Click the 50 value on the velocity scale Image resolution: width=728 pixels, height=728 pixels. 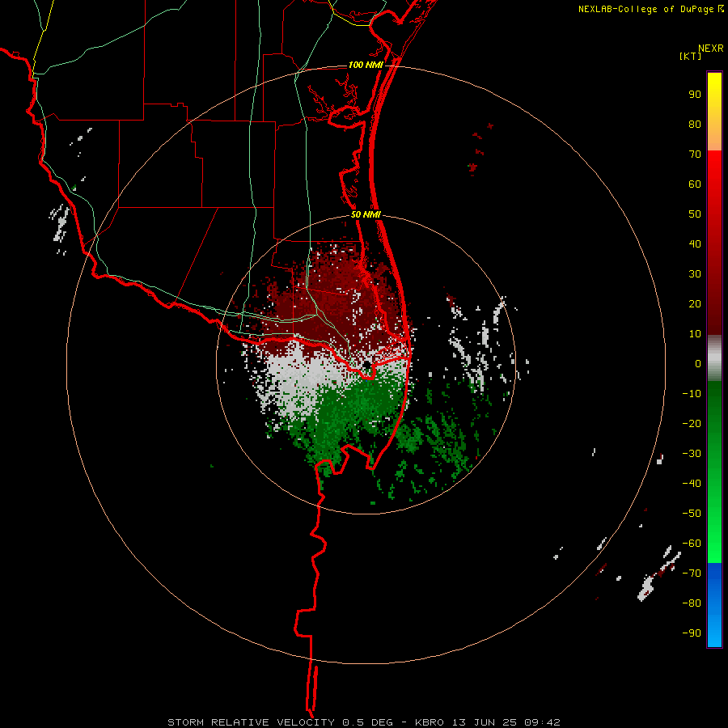pos(695,214)
